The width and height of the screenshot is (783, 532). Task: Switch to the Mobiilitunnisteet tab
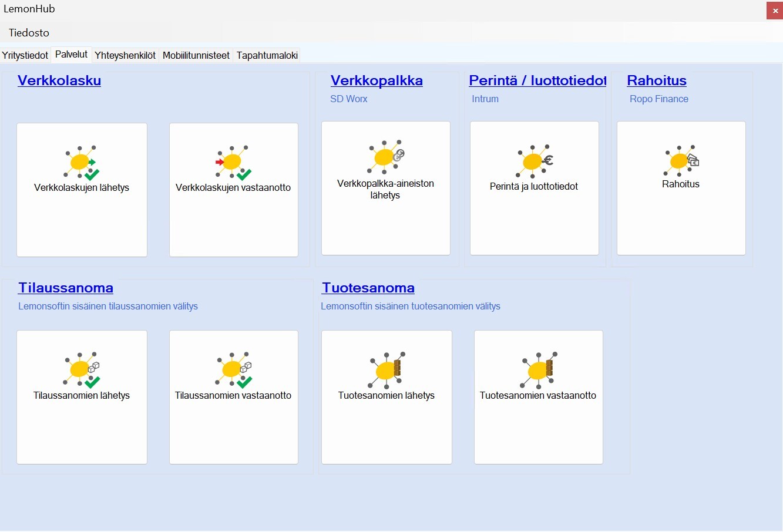196,55
